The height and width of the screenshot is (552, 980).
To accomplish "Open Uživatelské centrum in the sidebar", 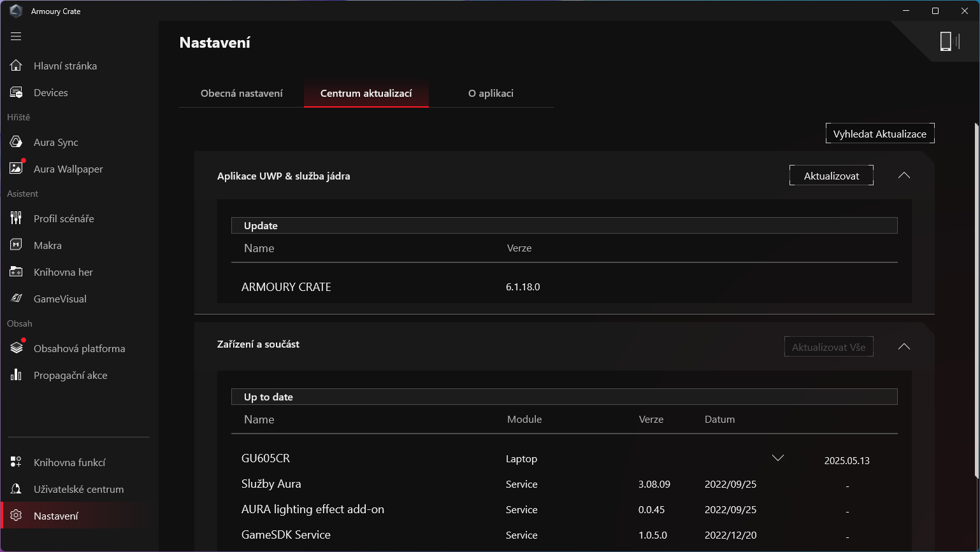I will [x=78, y=489].
